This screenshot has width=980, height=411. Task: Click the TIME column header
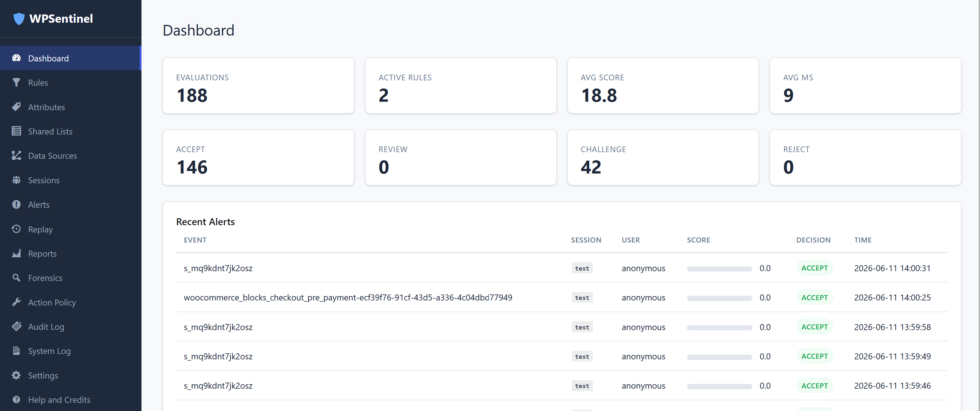[862, 240]
